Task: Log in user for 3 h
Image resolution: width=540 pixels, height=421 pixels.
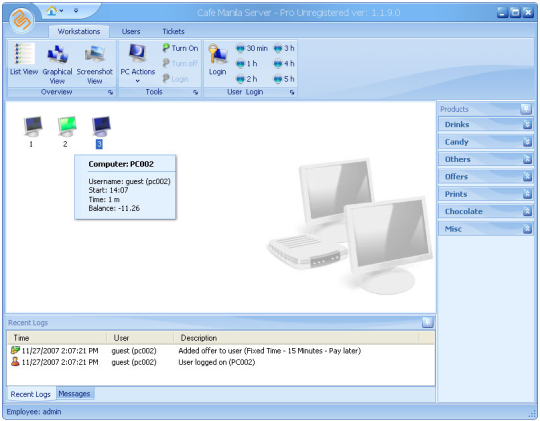Action: coord(284,48)
